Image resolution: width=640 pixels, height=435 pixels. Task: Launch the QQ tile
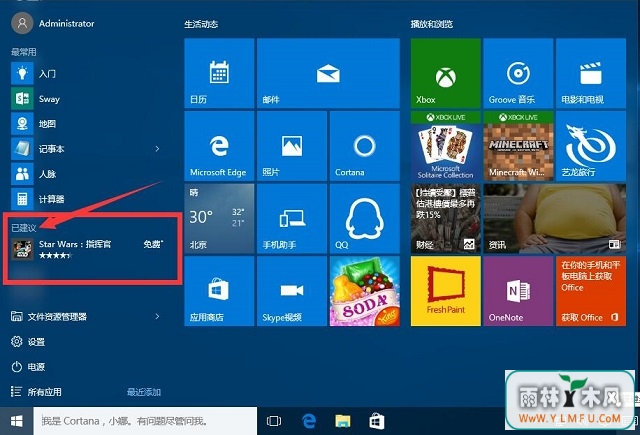(x=364, y=219)
